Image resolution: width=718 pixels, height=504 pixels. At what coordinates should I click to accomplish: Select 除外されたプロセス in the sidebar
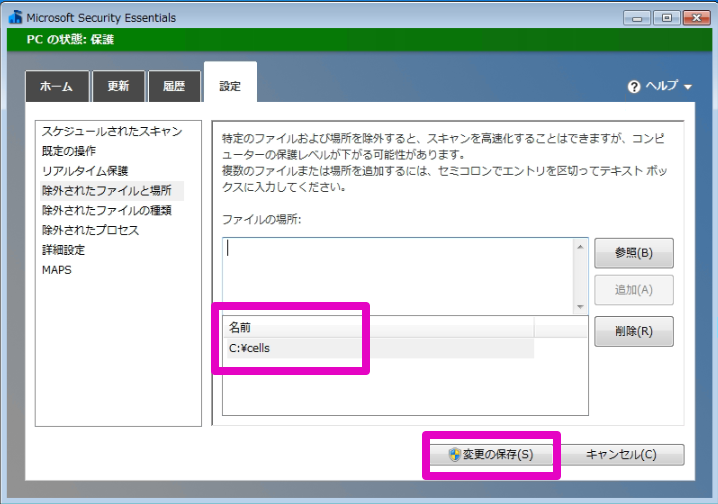[x=90, y=230]
